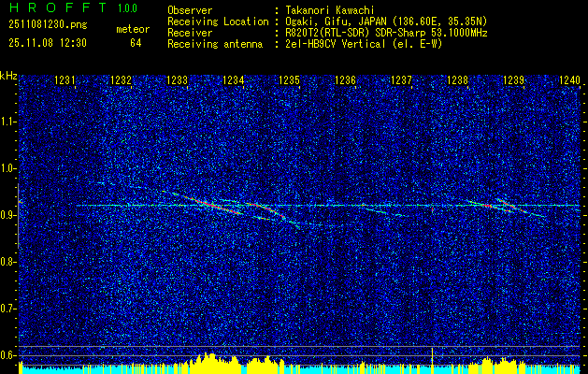Viewport: 588px width, 374px height.
Task: Click the meteor label
Action: [x=133, y=29]
